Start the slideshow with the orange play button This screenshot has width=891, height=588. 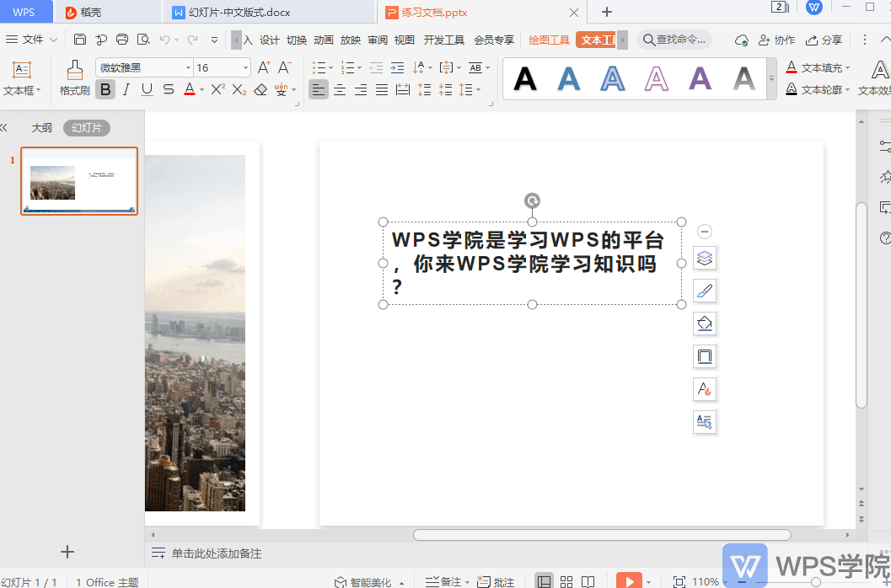[629, 580]
